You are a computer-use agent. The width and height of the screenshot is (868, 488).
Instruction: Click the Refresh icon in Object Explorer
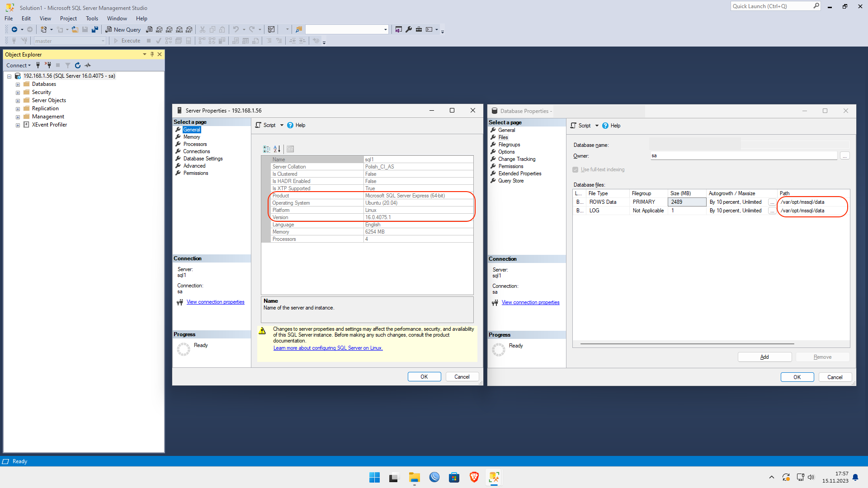(77, 66)
